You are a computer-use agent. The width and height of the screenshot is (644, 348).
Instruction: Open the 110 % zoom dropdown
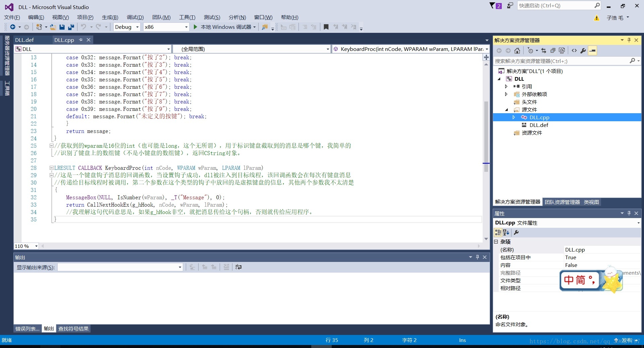[x=36, y=246]
